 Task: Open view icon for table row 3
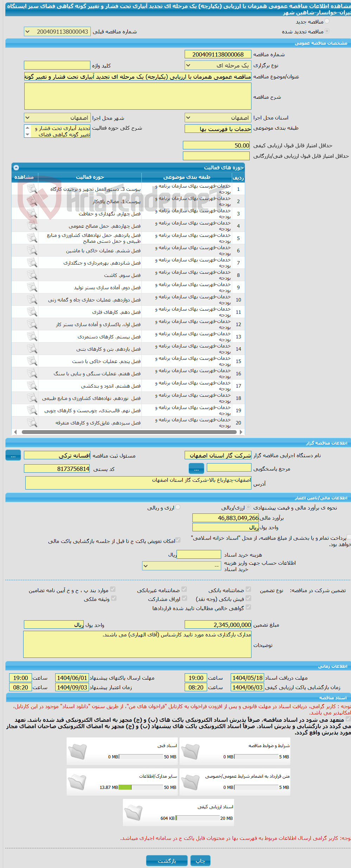point(32,214)
